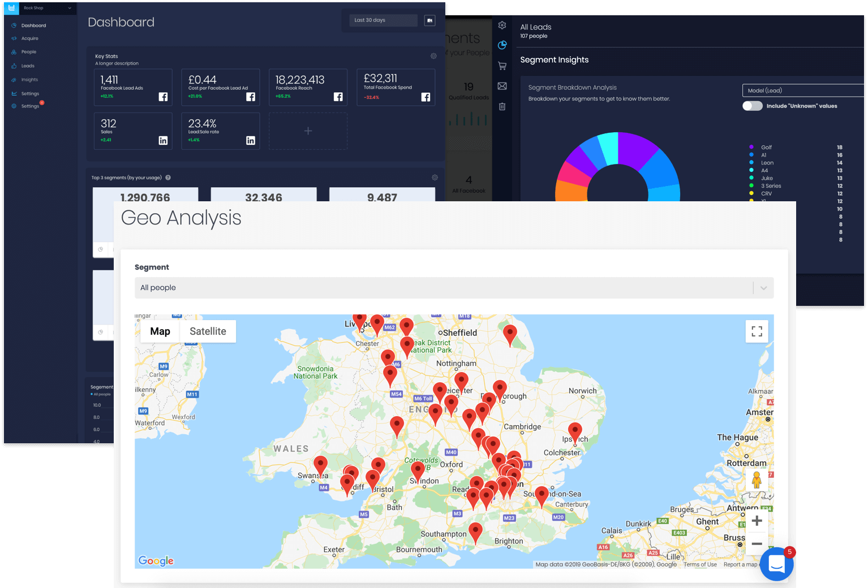Open the Model (Lead) breakdown selector
Image resolution: width=868 pixels, height=588 pixels.
803,90
